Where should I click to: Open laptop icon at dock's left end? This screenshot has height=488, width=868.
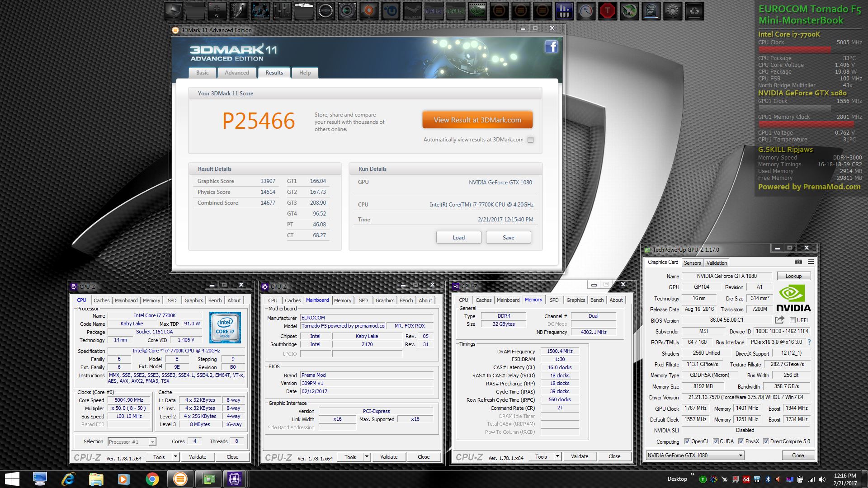pos(173,11)
